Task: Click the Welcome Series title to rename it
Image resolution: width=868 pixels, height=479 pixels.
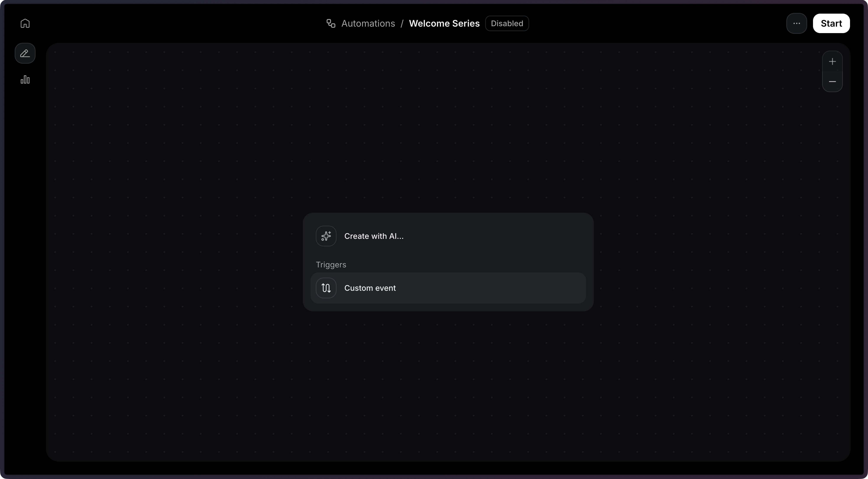Action: pyautogui.click(x=444, y=23)
